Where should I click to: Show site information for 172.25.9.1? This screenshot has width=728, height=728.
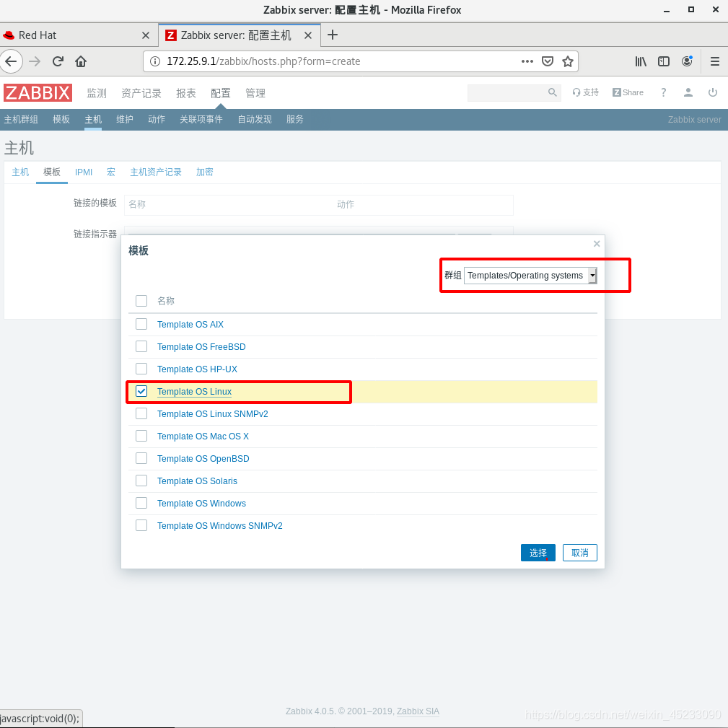coord(155,61)
